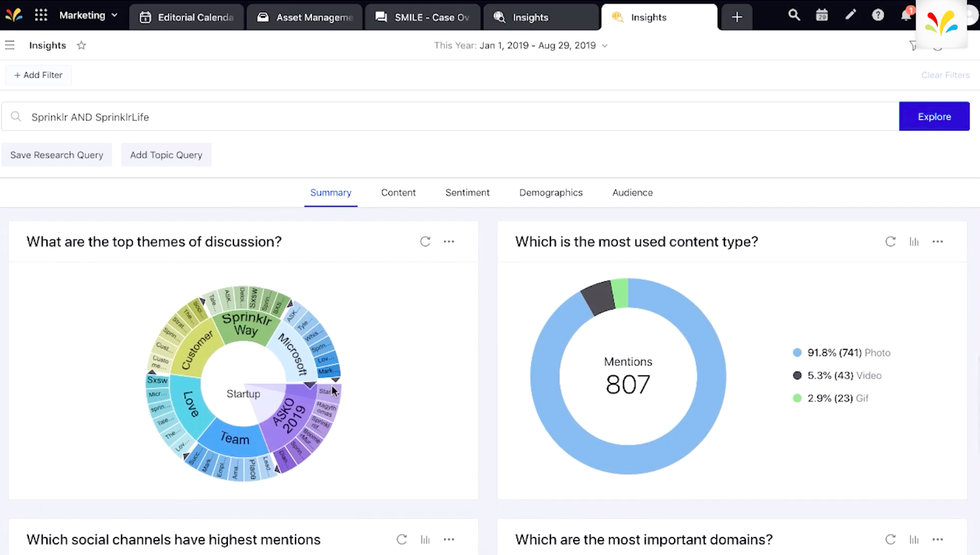Open the global search magnifier icon

click(794, 15)
